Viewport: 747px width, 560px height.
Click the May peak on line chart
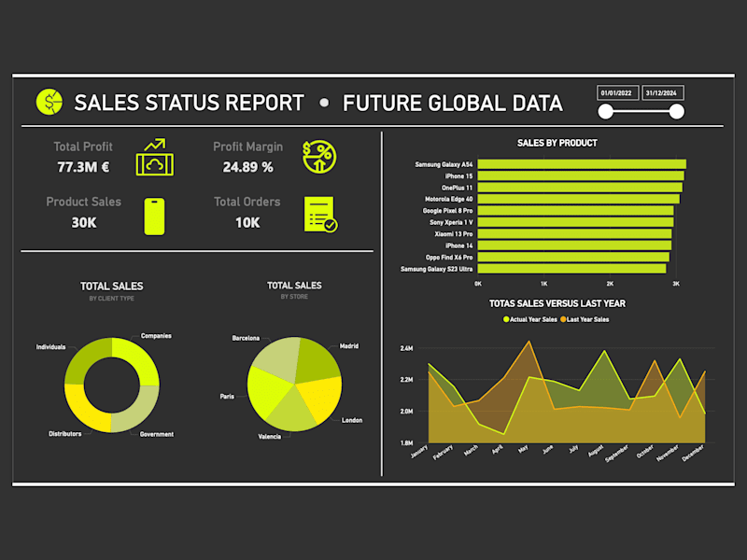[x=529, y=341]
